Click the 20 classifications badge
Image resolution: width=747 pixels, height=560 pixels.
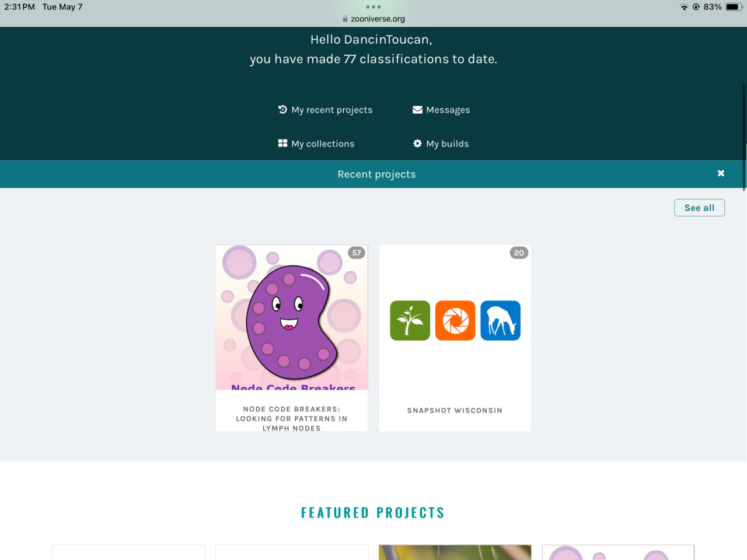coord(519,253)
